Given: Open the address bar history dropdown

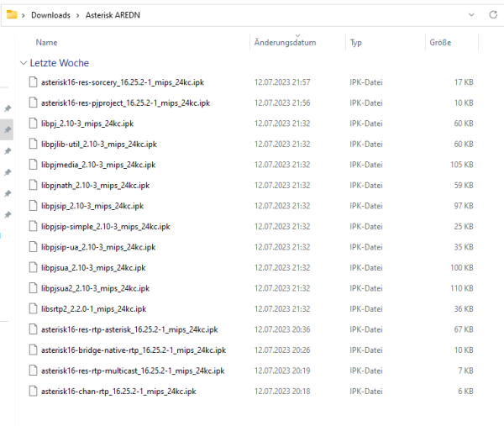Looking at the screenshot, I should [471, 15].
